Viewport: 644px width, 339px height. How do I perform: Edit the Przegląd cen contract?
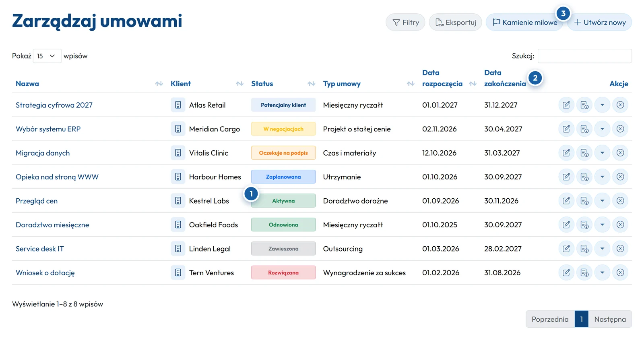tap(566, 201)
